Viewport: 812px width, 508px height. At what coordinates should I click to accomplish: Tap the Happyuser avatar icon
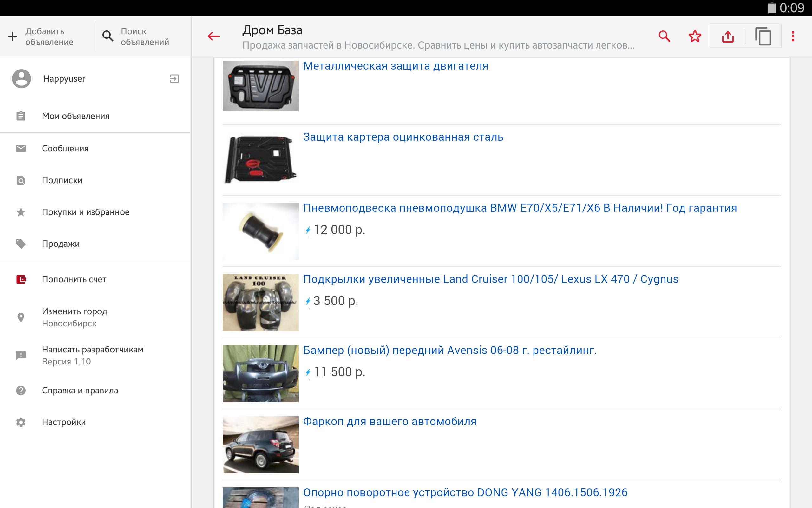[22, 79]
